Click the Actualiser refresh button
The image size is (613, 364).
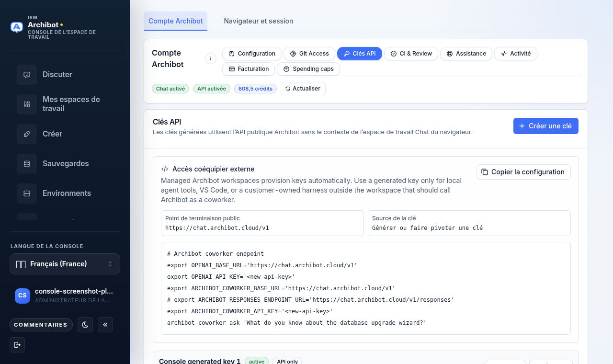[x=303, y=89]
